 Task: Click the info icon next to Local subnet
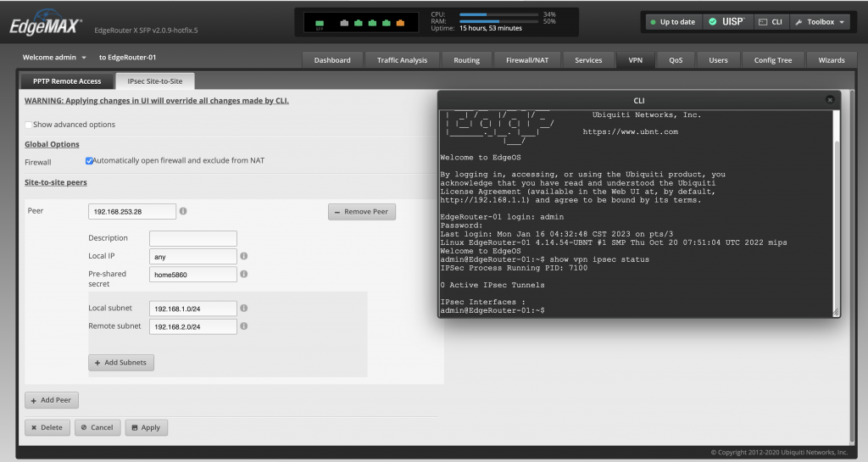(243, 309)
